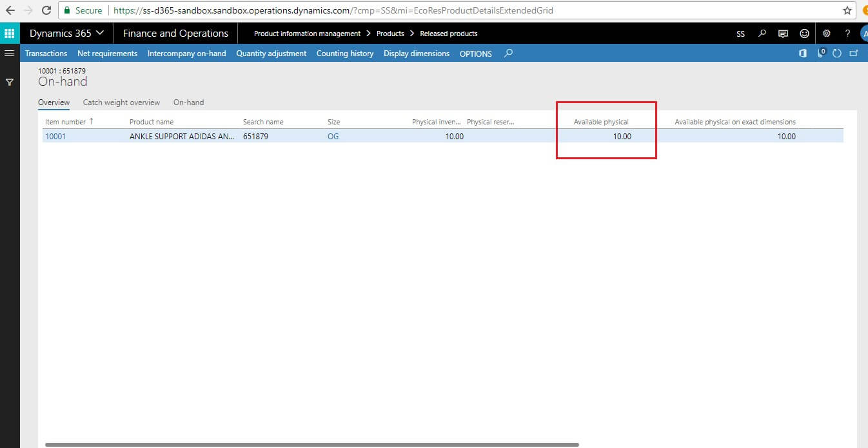Switch to the On-hand tab
The width and height of the screenshot is (868, 448).
coord(188,102)
